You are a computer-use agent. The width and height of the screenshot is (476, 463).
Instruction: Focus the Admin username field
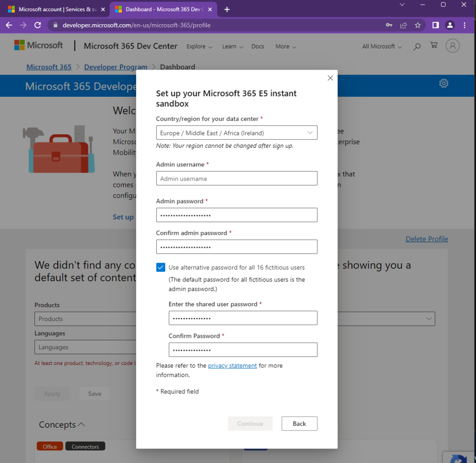coord(237,178)
